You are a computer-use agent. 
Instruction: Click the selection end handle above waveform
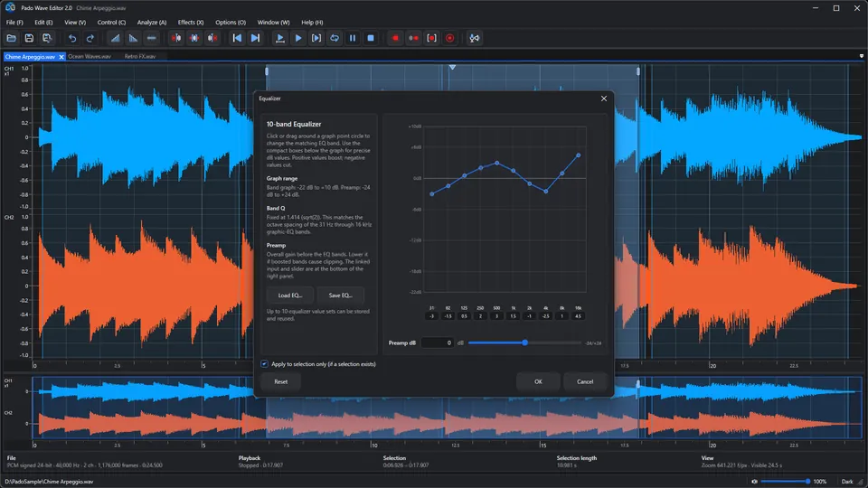coord(638,71)
